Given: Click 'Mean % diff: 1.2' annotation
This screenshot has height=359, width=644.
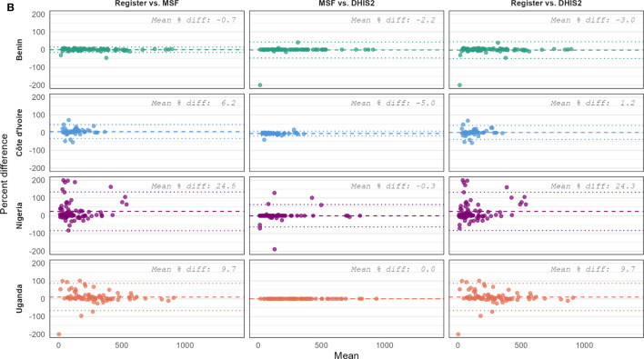Looking at the screenshot, I should (593, 103).
